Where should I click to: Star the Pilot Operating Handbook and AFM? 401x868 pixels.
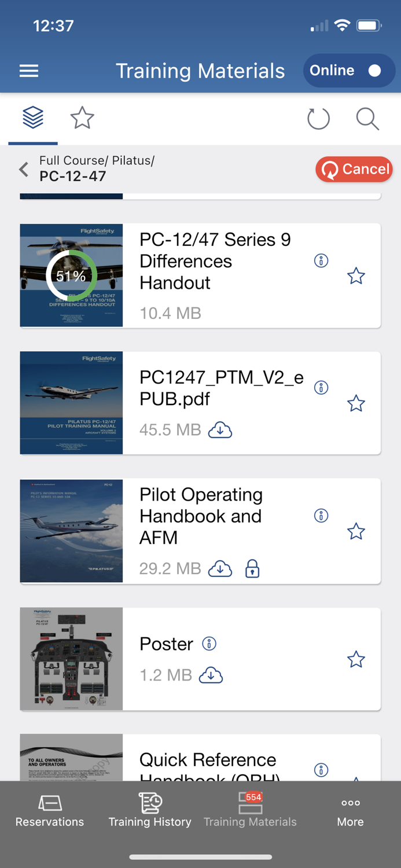click(x=356, y=531)
